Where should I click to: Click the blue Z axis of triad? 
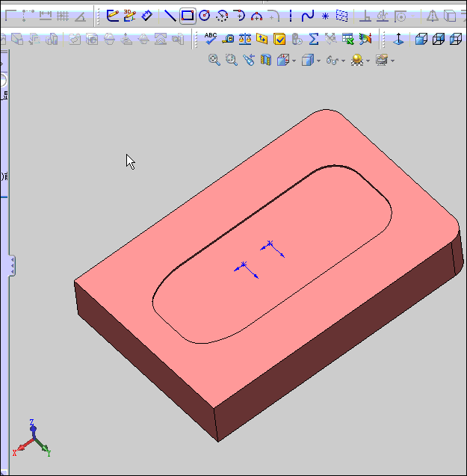click(32, 428)
